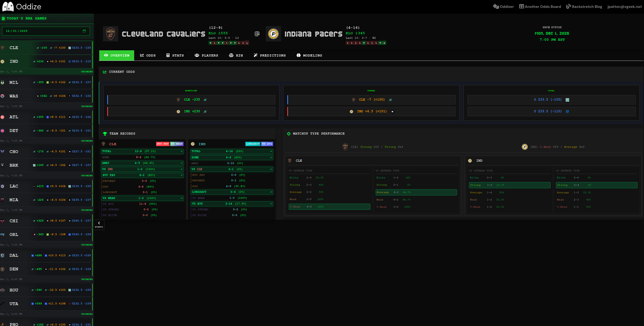This screenshot has height=326, width=644.
Task: Switch to the Overview tab
Action: click(x=117, y=55)
